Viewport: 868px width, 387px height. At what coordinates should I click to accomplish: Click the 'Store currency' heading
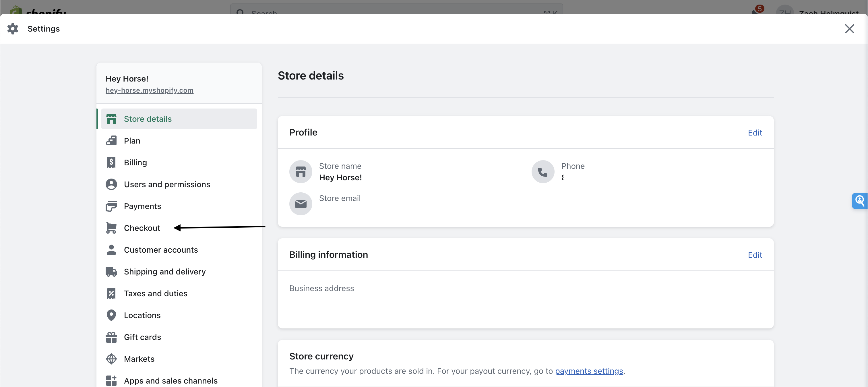tap(321, 356)
